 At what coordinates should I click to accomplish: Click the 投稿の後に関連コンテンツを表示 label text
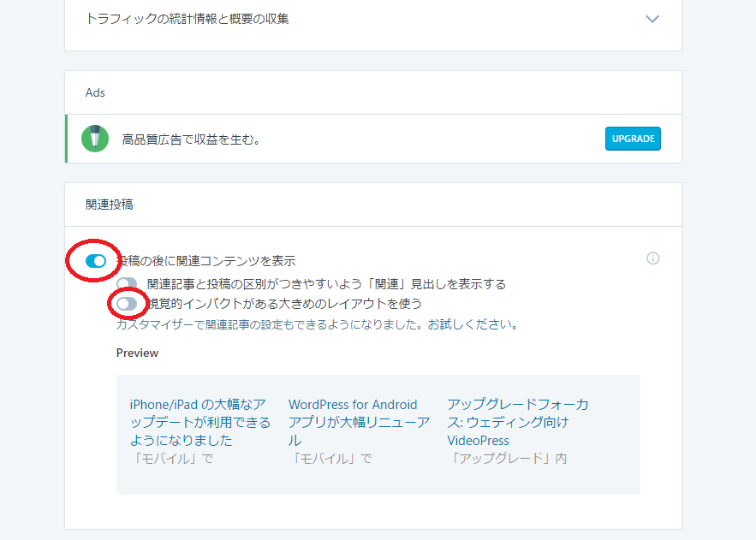(x=211, y=261)
